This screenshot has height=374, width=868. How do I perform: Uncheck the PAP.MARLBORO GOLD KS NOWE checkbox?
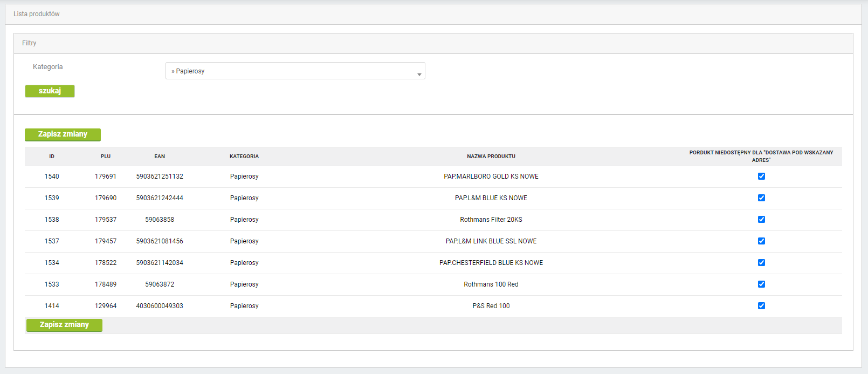click(761, 176)
